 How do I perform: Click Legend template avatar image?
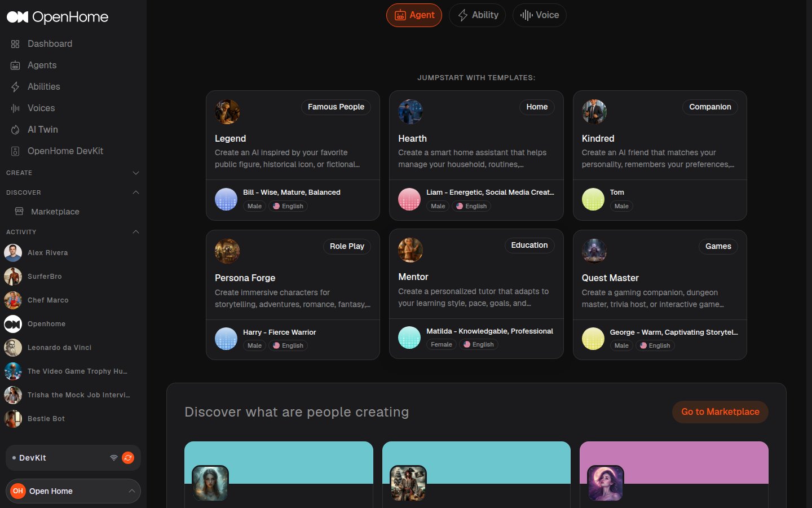[227, 112]
